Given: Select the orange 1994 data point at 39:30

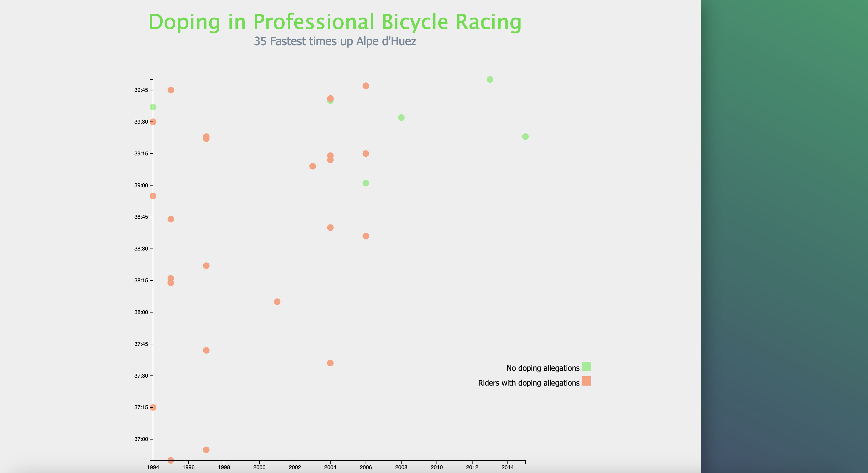Looking at the screenshot, I should click(x=153, y=122).
